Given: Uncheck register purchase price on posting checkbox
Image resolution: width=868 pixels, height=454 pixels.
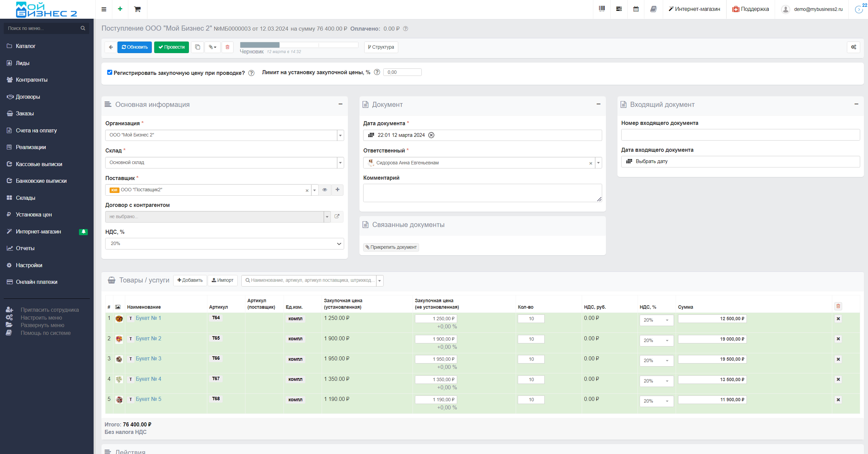Looking at the screenshot, I should 110,72.
